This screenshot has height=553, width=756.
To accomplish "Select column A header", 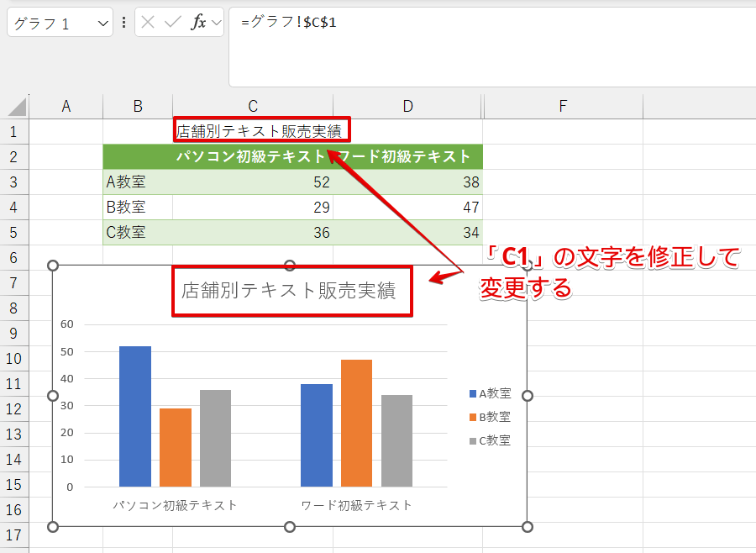I will (66, 106).
